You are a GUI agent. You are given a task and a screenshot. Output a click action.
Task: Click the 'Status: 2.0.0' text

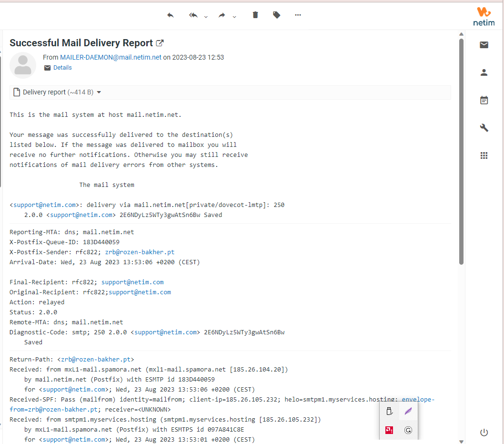coord(33,312)
